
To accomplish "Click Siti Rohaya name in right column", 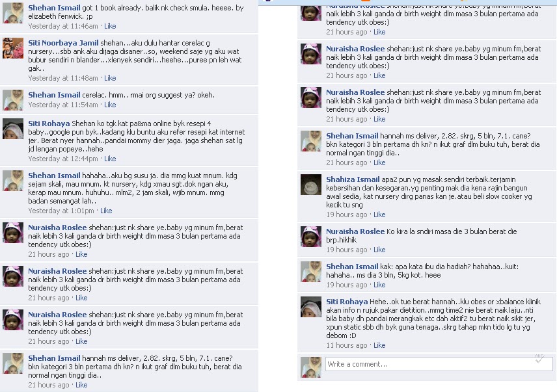I will pos(347,302).
